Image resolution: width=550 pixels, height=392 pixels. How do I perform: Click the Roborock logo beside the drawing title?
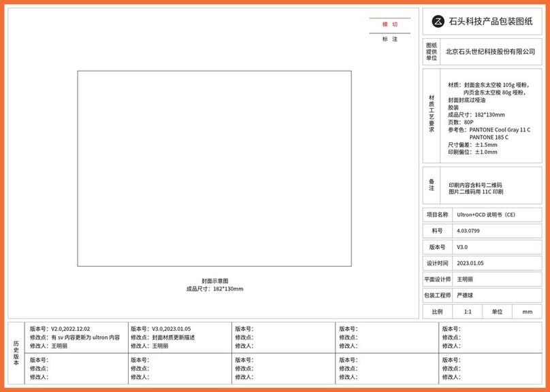(x=438, y=21)
